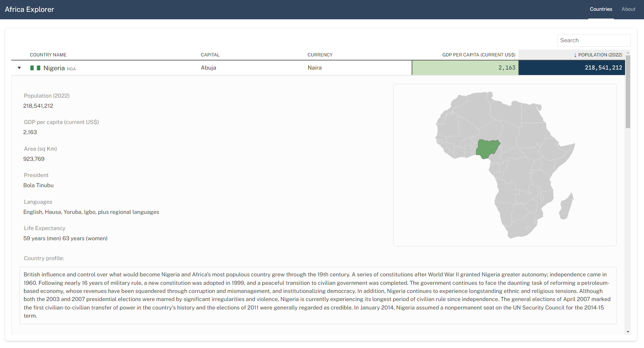Image resolution: width=644 pixels, height=348 pixels.
Task: Collapse the Nigeria row details
Action: tap(19, 68)
